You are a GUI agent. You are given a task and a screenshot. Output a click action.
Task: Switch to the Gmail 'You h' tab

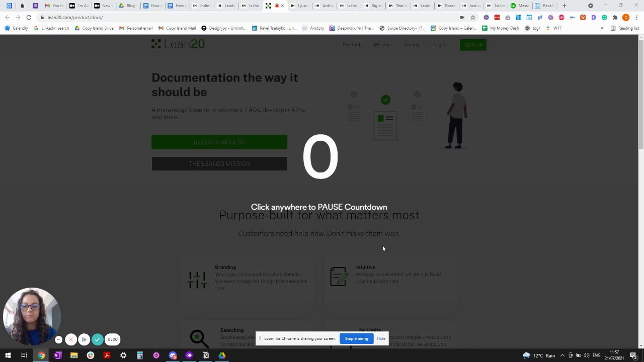(53, 6)
